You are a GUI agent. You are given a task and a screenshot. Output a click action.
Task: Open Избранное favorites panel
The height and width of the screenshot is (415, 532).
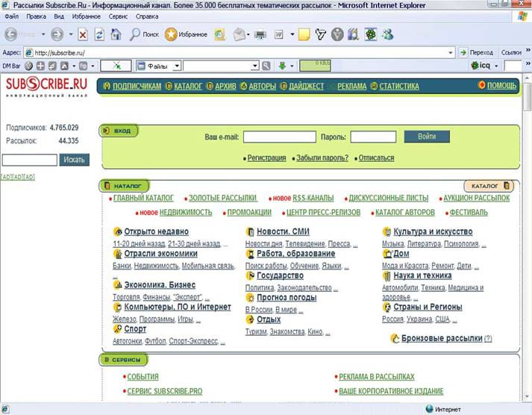tap(186, 34)
